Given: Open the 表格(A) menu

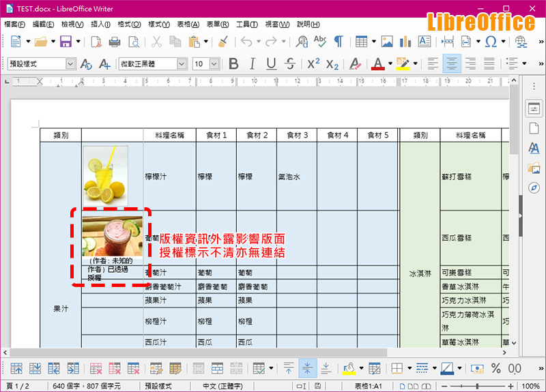Looking at the screenshot, I should pos(188,25).
